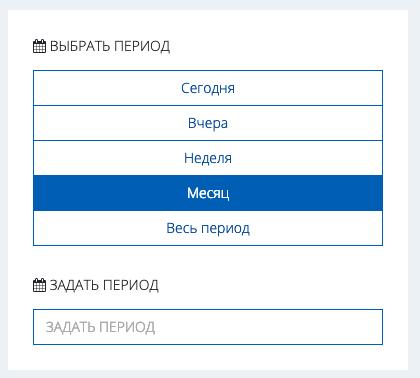Select the Сегодня period option
Image resolution: width=420 pixels, height=378 pixels.
point(208,88)
